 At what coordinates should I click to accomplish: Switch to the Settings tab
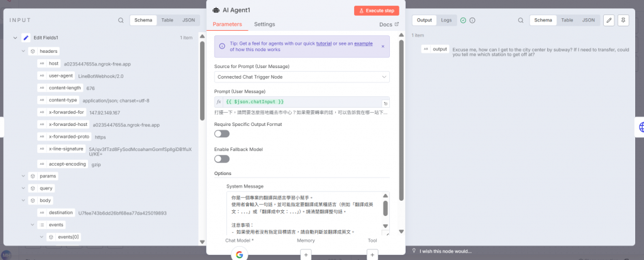[x=265, y=25]
